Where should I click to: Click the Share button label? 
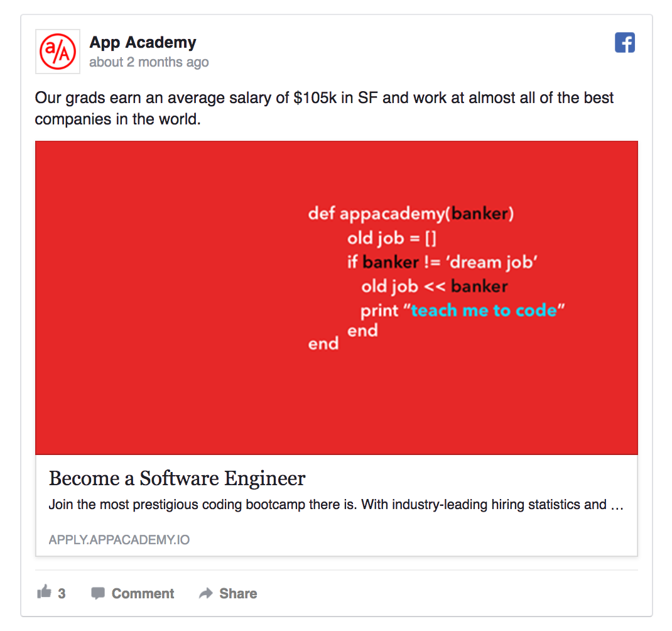pyautogui.click(x=238, y=593)
